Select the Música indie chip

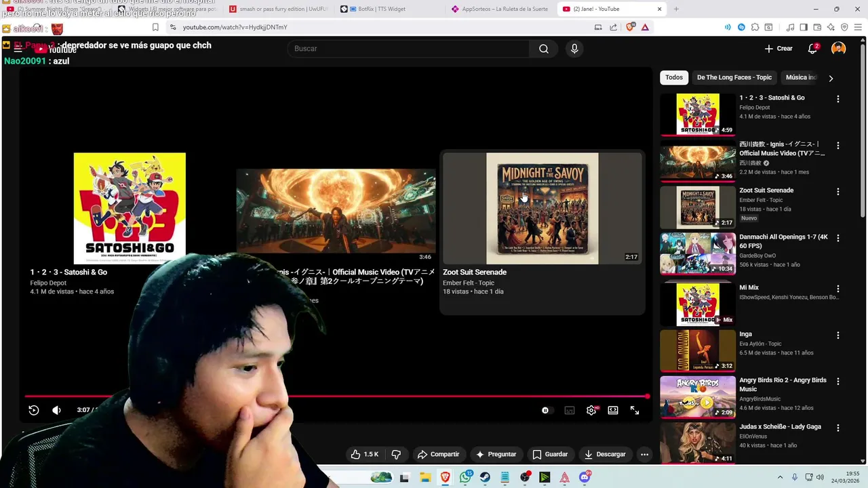[x=801, y=77]
